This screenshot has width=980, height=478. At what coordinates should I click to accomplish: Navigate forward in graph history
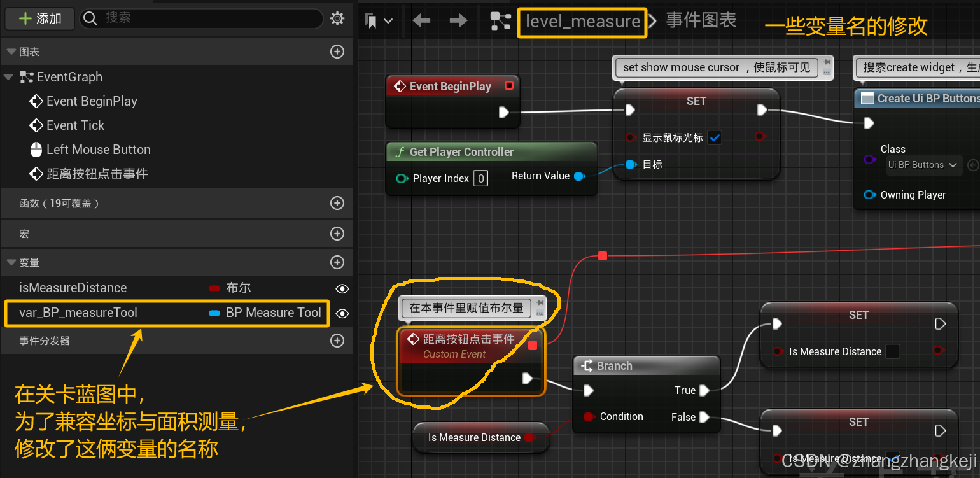pyautogui.click(x=458, y=21)
